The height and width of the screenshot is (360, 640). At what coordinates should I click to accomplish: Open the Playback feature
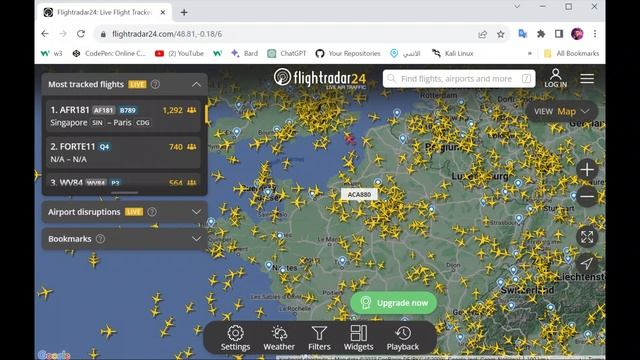click(402, 338)
